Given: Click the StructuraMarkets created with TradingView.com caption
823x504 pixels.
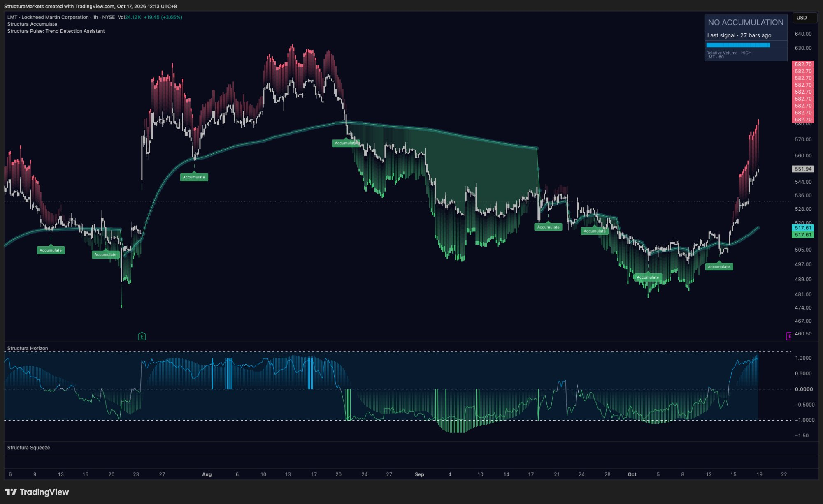Looking at the screenshot, I should tap(91, 6).
